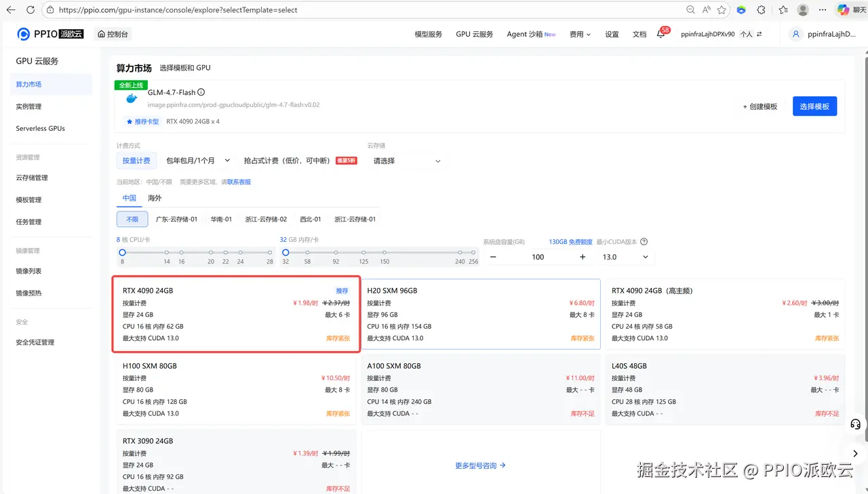Open Copilot 聊天 in the browser toolbar
868x494 pixels.
point(851,10)
